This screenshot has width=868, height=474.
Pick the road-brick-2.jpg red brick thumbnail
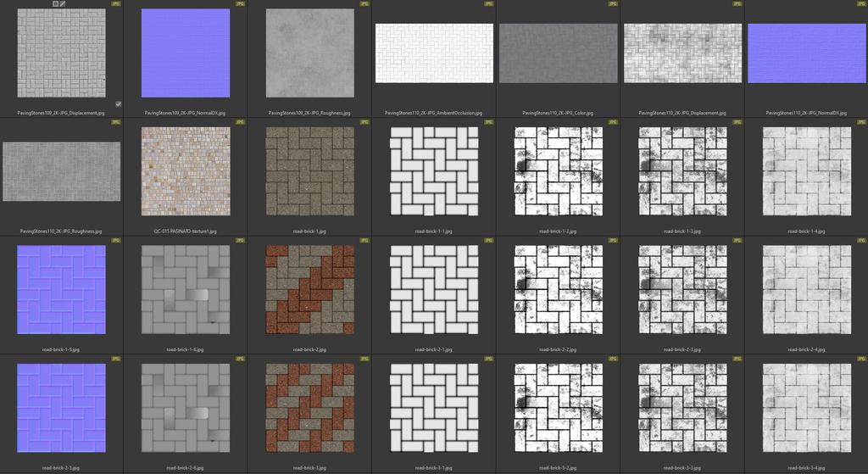pos(309,289)
